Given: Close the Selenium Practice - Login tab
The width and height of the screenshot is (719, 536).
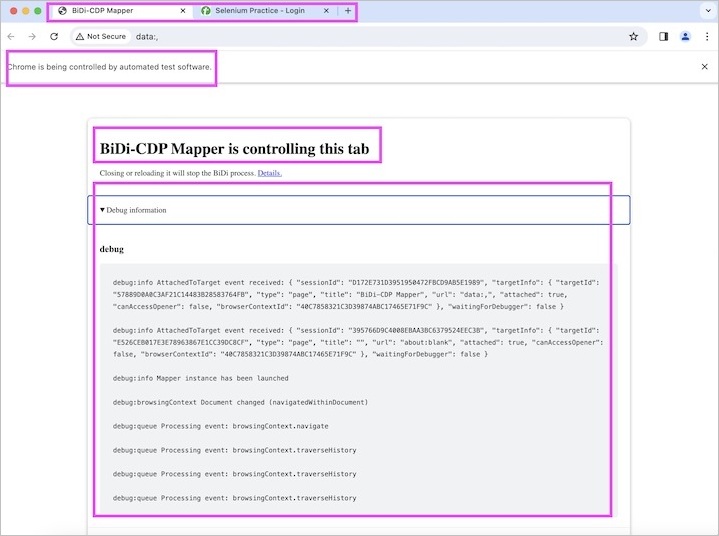Looking at the screenshot, I should point(326,11).
